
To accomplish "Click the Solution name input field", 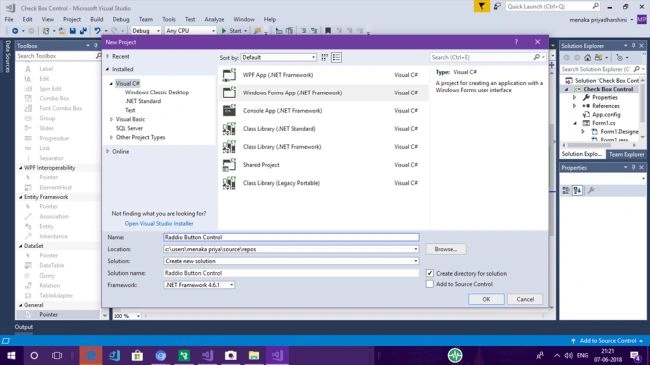I will click(x=291, y=273).
